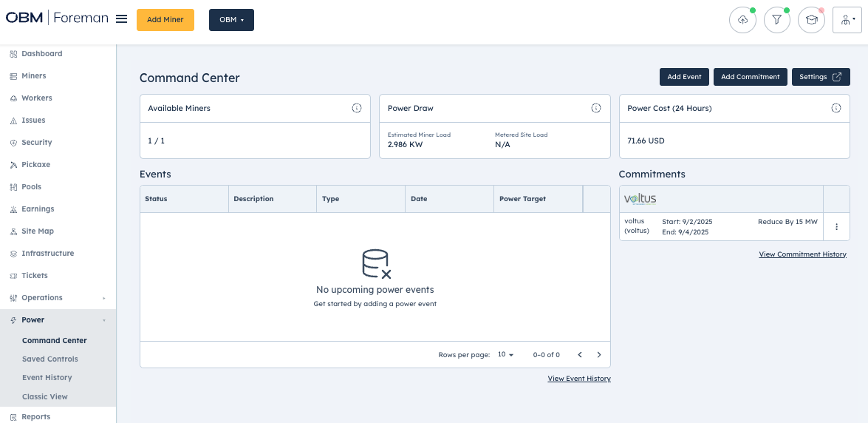Sort by Date column header
Image resolution: width=868 pixels, height=423 pixels.
click(x=449, y=199)
